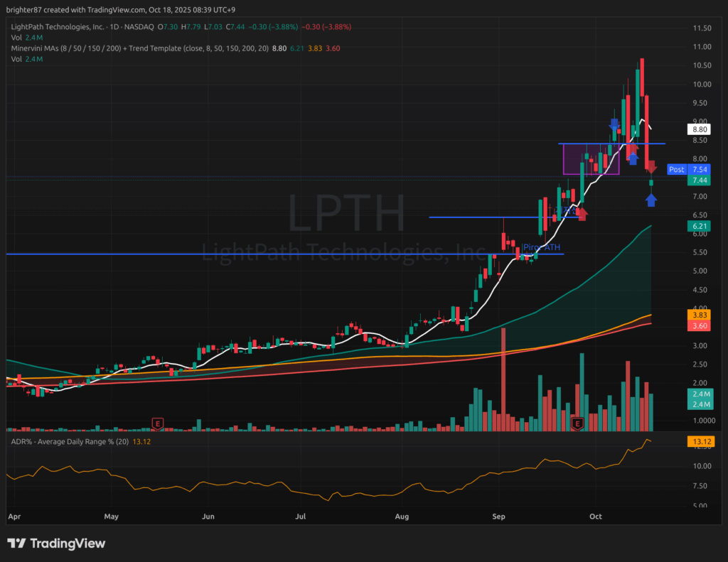Click the Jul label on the time axis
The height and width of the screenshot is (562, 728).
click(x=302, y=518)
